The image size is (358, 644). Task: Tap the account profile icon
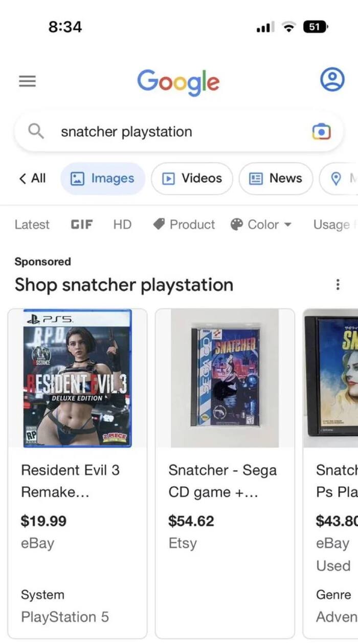[332, 80]
